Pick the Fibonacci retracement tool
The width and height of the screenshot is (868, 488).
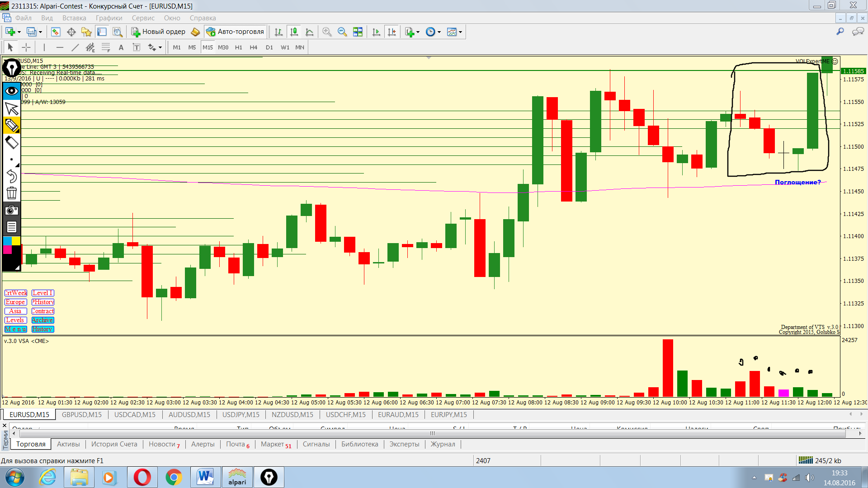[x=106, y=47]
